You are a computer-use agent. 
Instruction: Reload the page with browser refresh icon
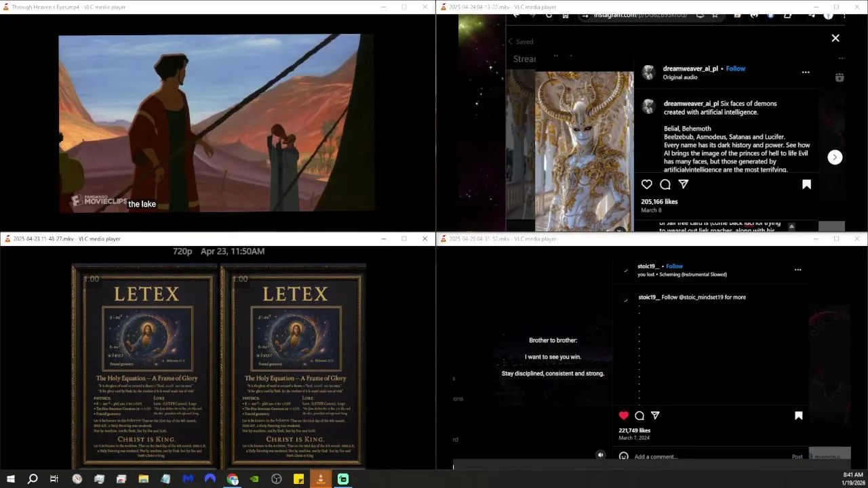click(549, 15)
